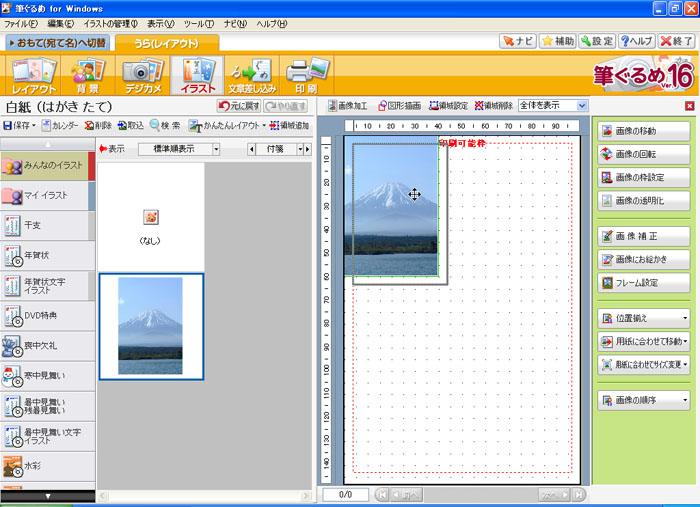Open the デジカメ (digital camera) tool

tap(140, 75)
